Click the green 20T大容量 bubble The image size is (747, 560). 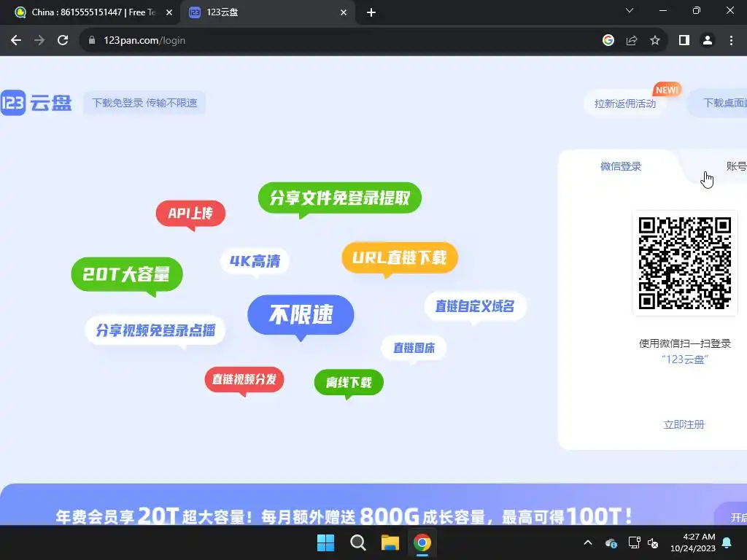click(x=127, y=274)
